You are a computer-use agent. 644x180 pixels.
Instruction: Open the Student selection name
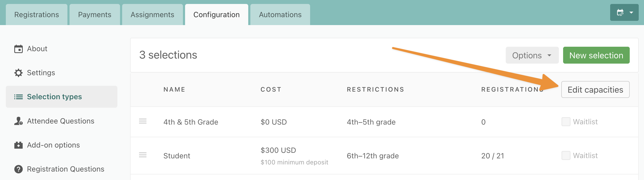(x=177, y=156)
